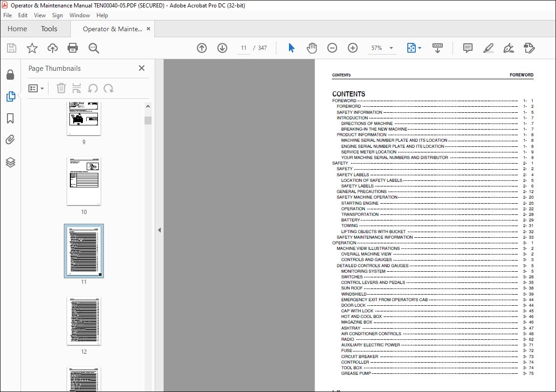
Task: Open the View menu
Action: [40, 15]
